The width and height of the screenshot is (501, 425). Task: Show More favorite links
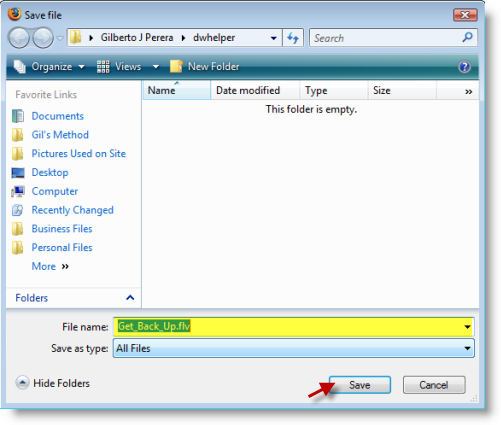coord(50,266)
